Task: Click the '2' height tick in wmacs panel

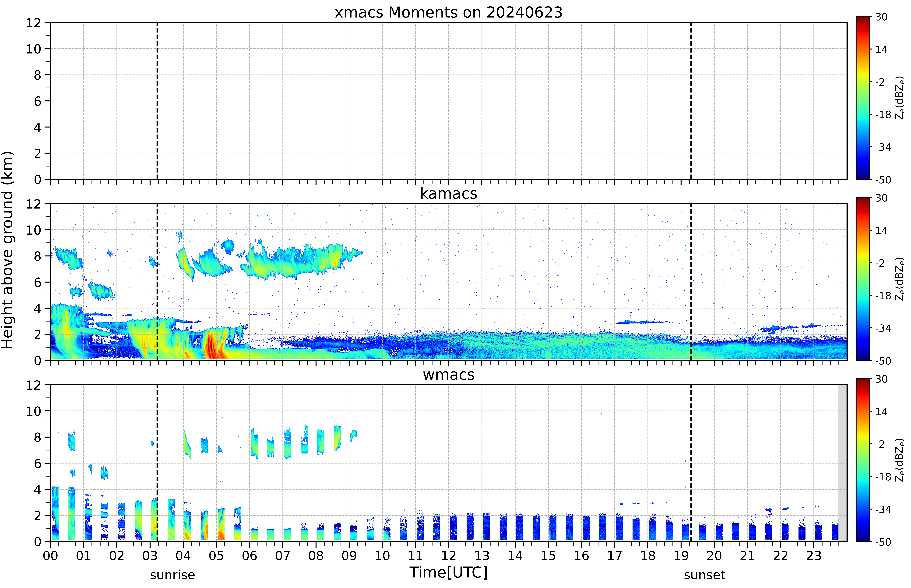Action: 37,515
